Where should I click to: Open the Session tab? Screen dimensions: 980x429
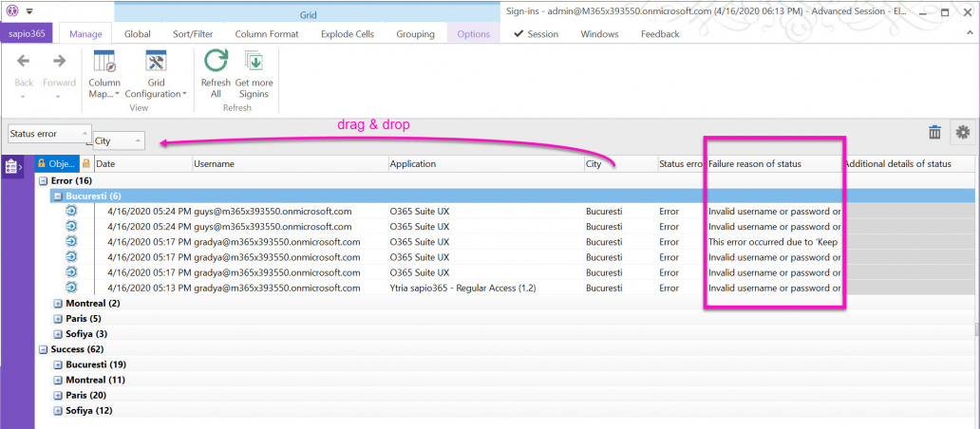537,34
